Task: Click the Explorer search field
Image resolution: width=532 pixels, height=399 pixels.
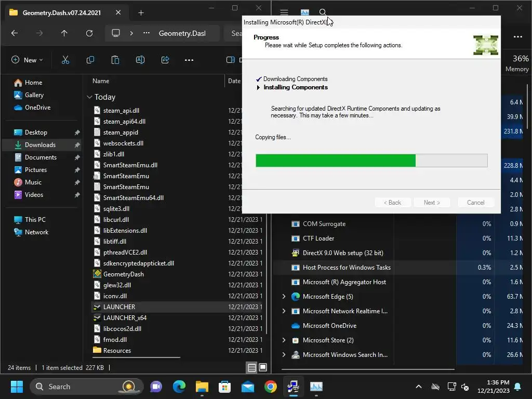Action: 233,33
